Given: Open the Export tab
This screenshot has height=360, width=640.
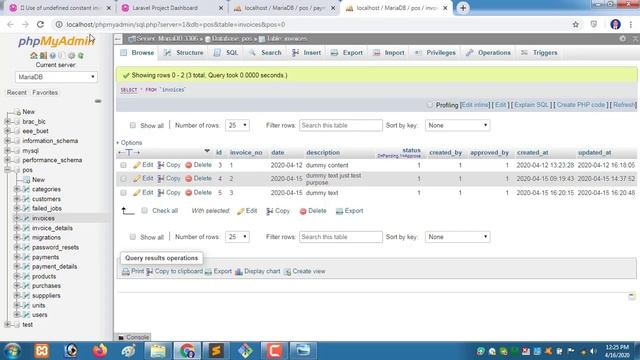Looking at the screenshot, I should click(347, 53).
